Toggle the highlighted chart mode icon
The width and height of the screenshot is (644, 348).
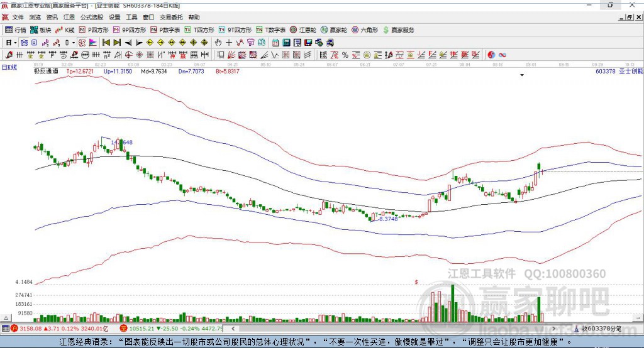(x=82, y=43)
